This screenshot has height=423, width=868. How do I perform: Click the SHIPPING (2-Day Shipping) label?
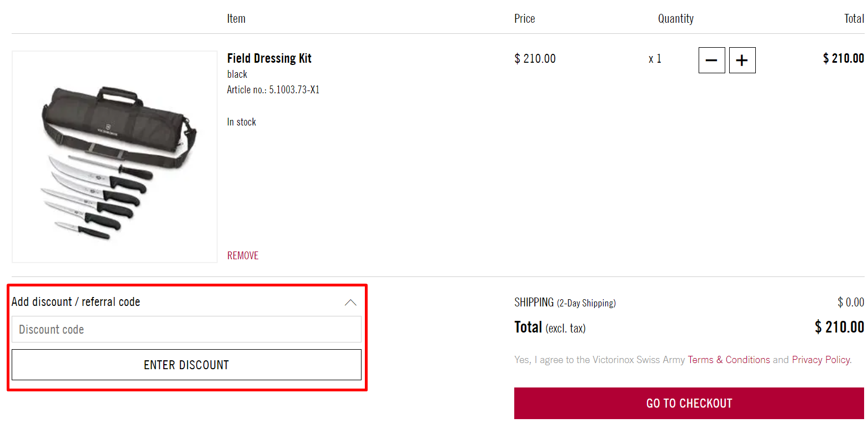coord(565,303)
